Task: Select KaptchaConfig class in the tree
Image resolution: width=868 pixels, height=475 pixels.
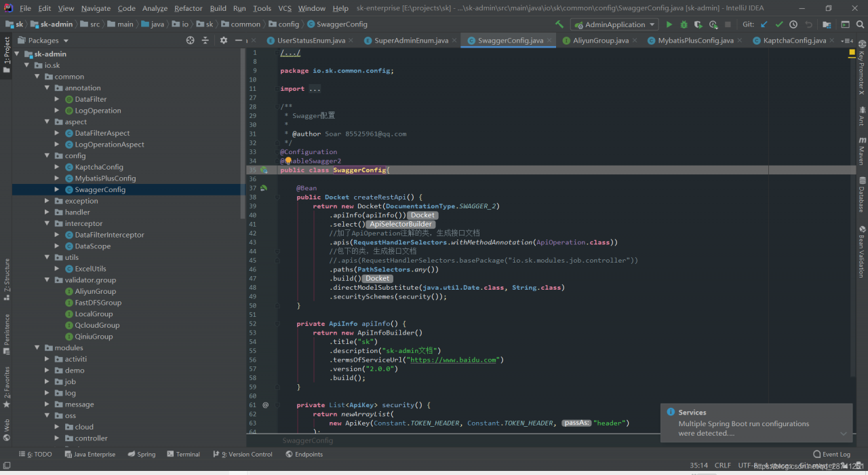Action: [99, 167]
